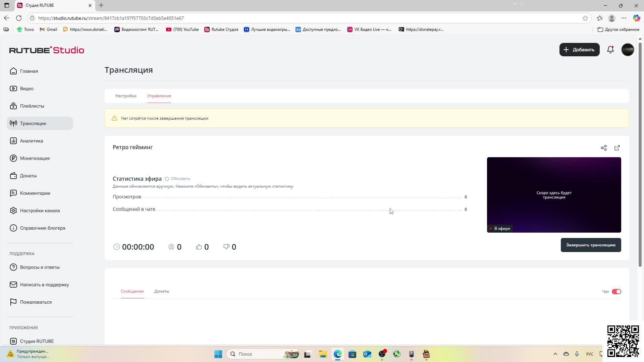The height and width of the screenshot is (362, 644).
Task: Switch to the Донаты chat tab
Action: click(x=162, y=291)
